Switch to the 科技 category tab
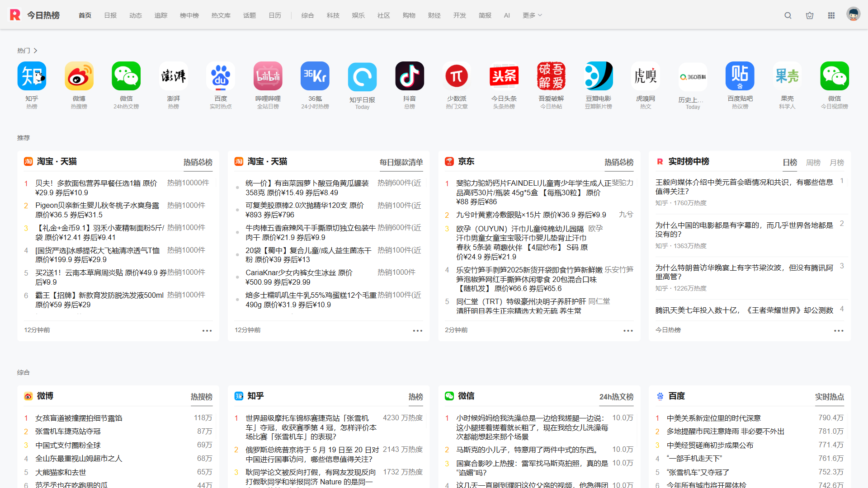The image size is (868, 488). 333,15
